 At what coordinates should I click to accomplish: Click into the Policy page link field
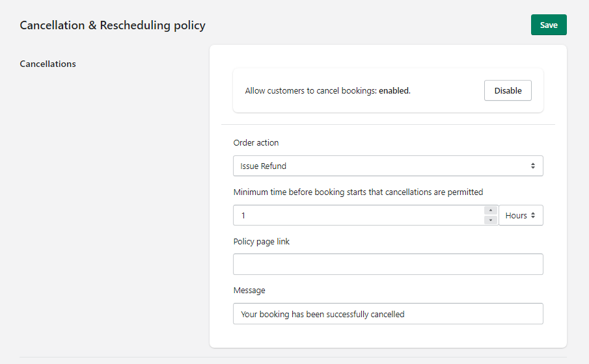point(388,264)
